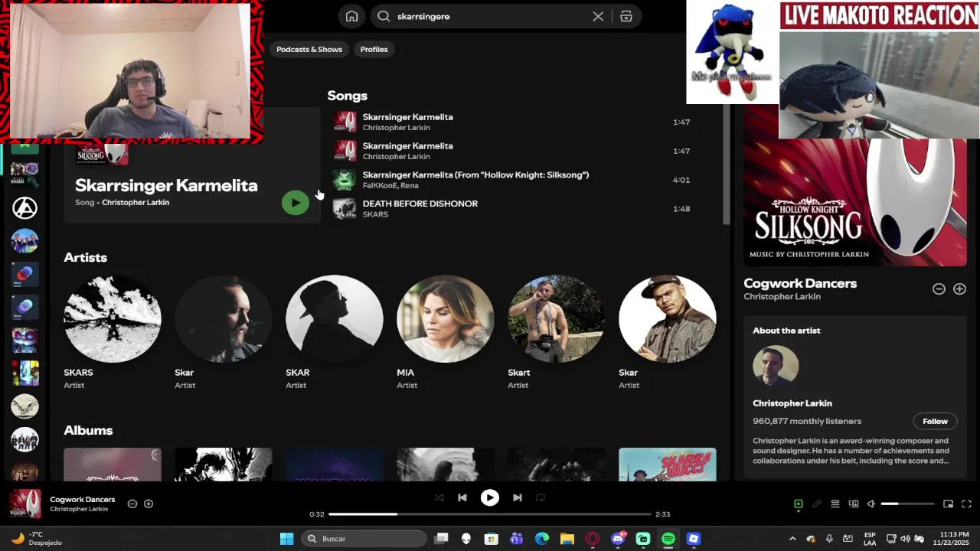Open DEATH BEFORE DISHONOR by SKARS
This screenshot has height=551, width=980.
pyautogui.click(x=511, y=208)
